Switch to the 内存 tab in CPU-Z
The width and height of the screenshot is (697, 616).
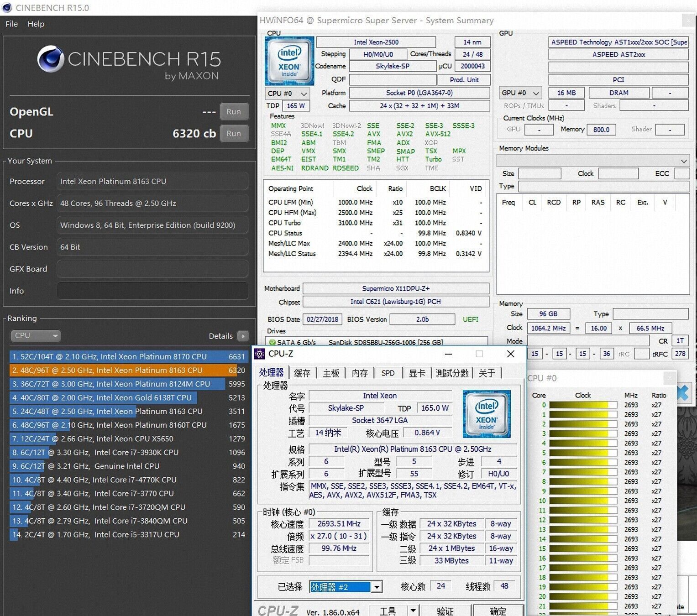[360, 373]
